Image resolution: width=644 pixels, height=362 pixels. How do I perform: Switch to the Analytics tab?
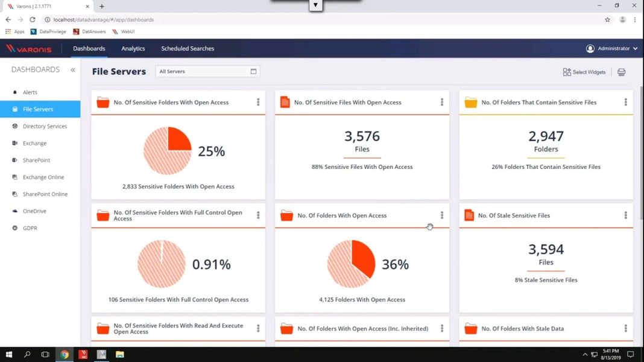pyautogui.click(x=133, y=48)
